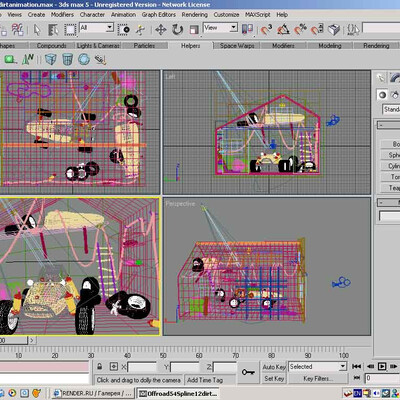The width and height of the screenshot is (400, 400).
Task: Open the Selected key filter dropdown
Action: tap(318, 367)
